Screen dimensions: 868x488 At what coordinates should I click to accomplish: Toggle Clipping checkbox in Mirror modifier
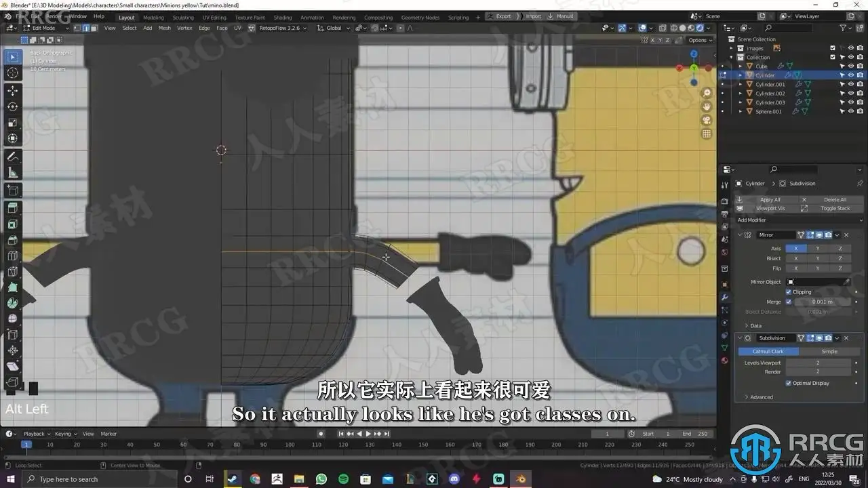pyautogui.click(x=789, y=292)
